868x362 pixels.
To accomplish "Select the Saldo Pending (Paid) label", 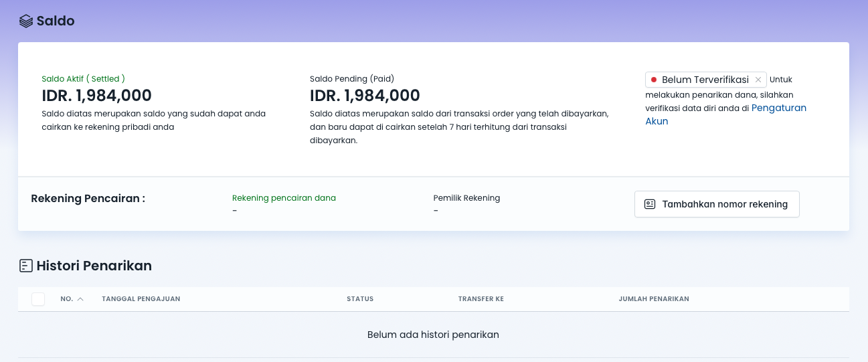I will 356,78.
